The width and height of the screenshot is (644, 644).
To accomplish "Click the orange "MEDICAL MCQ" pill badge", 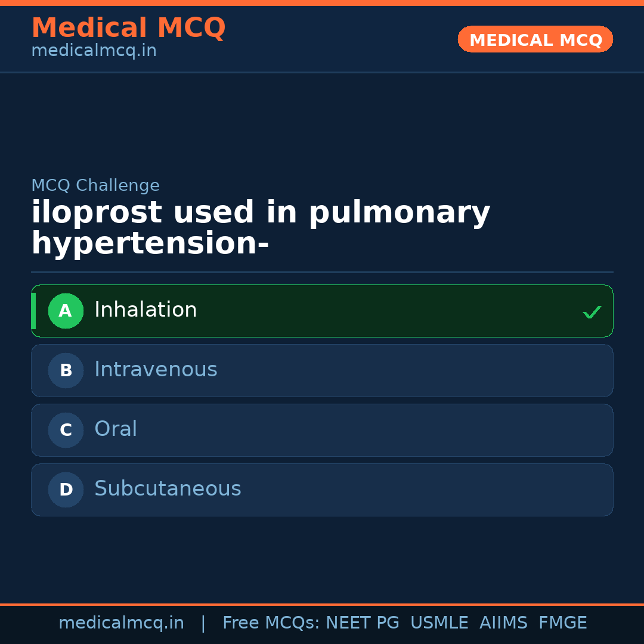I will click(535, 40).
